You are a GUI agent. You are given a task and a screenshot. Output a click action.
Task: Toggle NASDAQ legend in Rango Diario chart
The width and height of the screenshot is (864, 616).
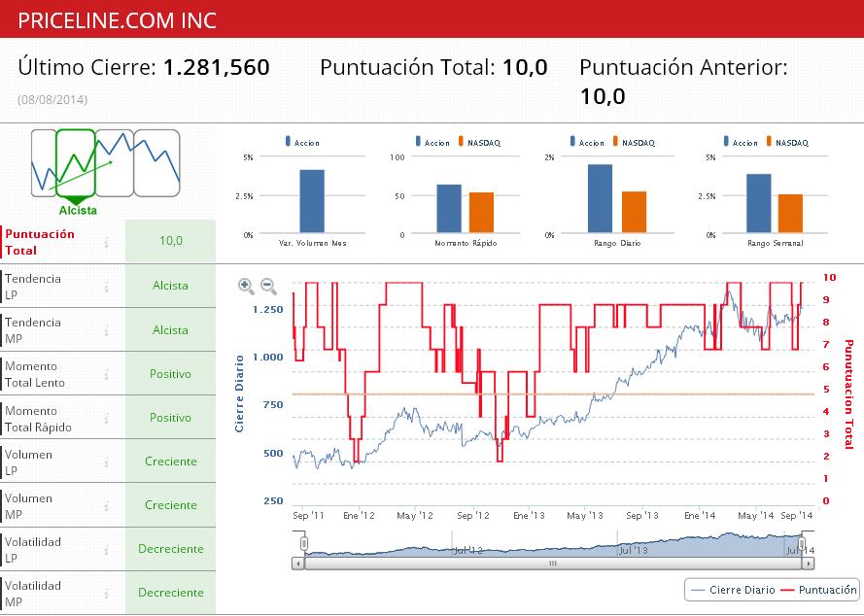[x=635, y=143]
